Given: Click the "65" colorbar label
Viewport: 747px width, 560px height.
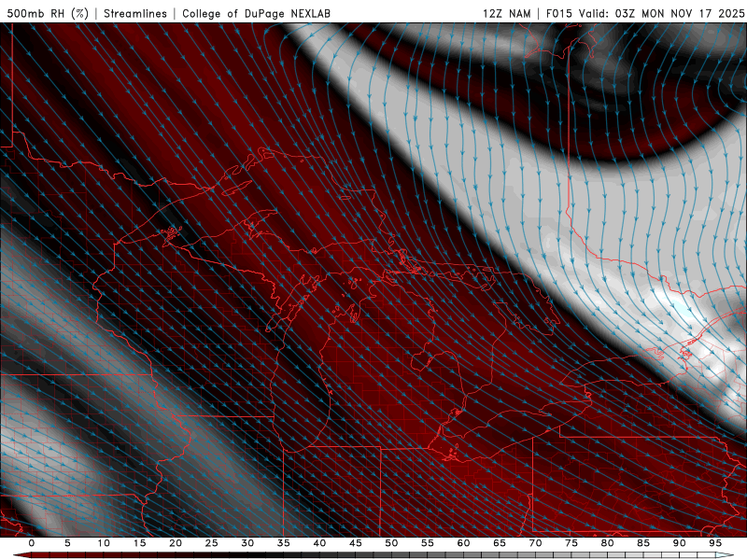Looking at the screenshot, I should (500, 543).
